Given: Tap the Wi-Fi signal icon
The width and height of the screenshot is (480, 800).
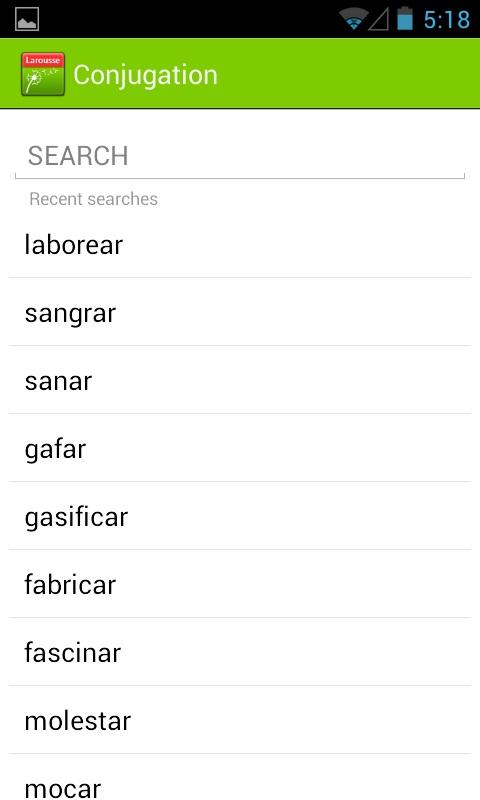Looking at the screenshot, I should click(x=353, y=19).
